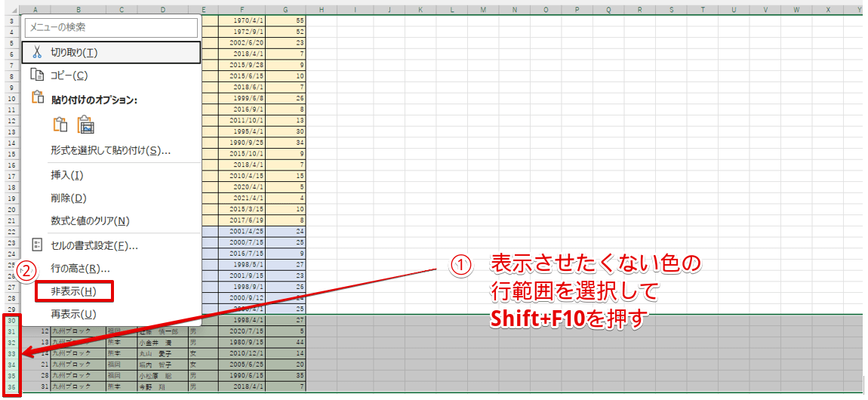
Task: Click cell with date 1980/9/15
Action: coord(242,342)
